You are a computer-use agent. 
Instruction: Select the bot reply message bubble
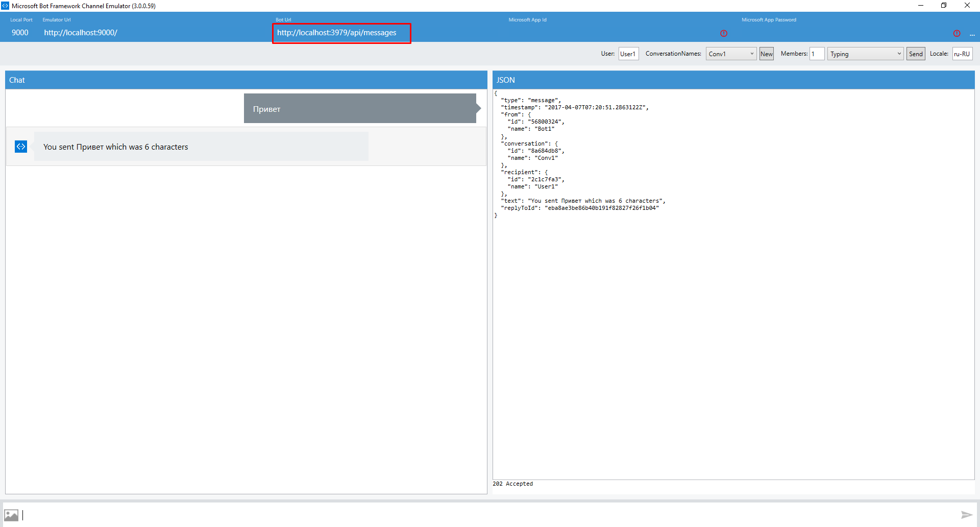tap(201, 147)
